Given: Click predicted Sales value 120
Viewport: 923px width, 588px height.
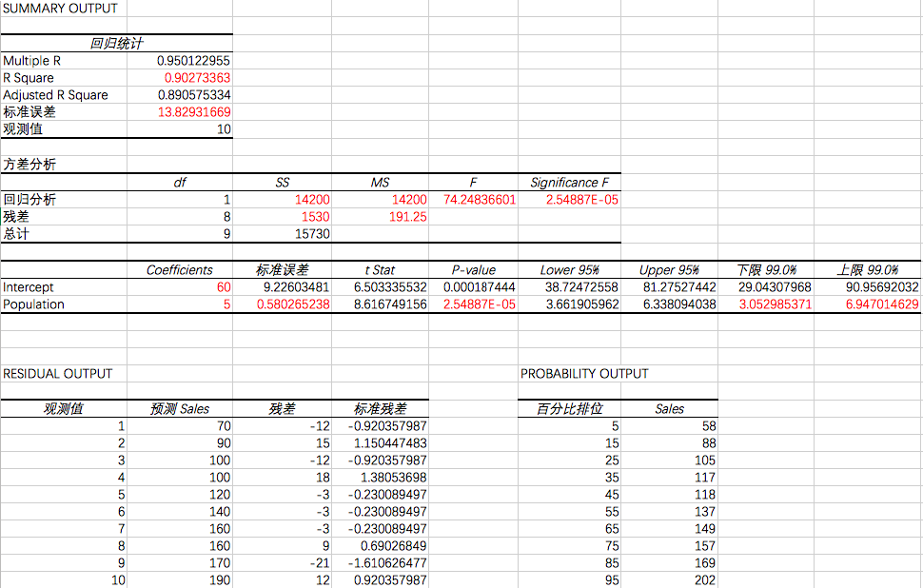Looking at the screenshot, I should [x=220, y=495].
